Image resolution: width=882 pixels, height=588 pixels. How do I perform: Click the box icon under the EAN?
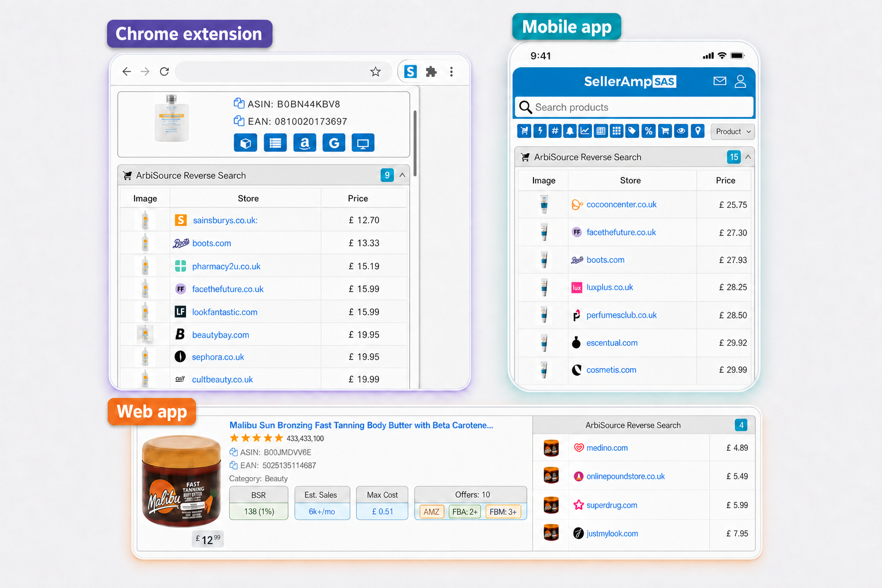coord(245,143)
